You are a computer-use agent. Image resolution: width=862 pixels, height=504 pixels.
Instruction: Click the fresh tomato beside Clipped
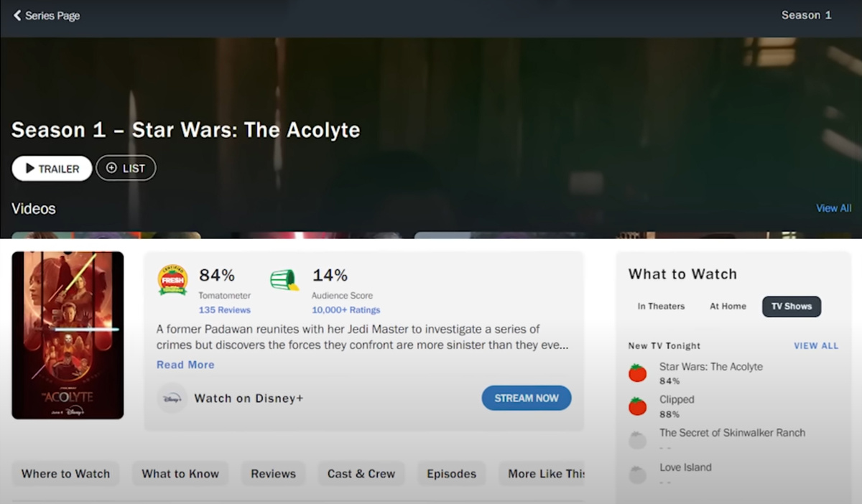637,406
